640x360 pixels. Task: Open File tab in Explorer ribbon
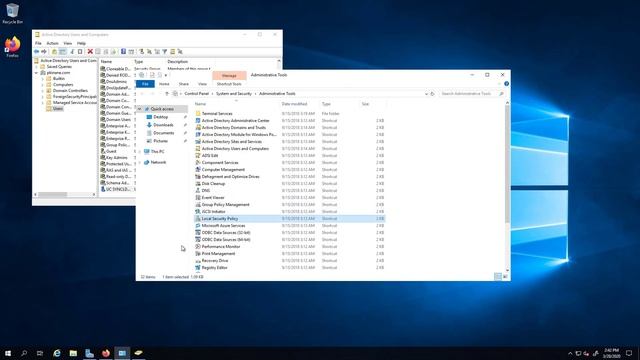[145, 84]
